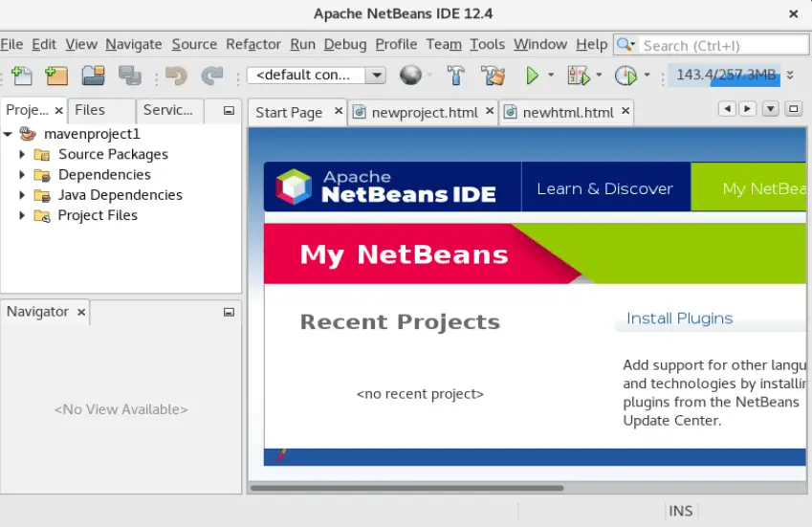Show opened documents list dropdown
The height and width of the screenshot is (527, 812).
771,109
